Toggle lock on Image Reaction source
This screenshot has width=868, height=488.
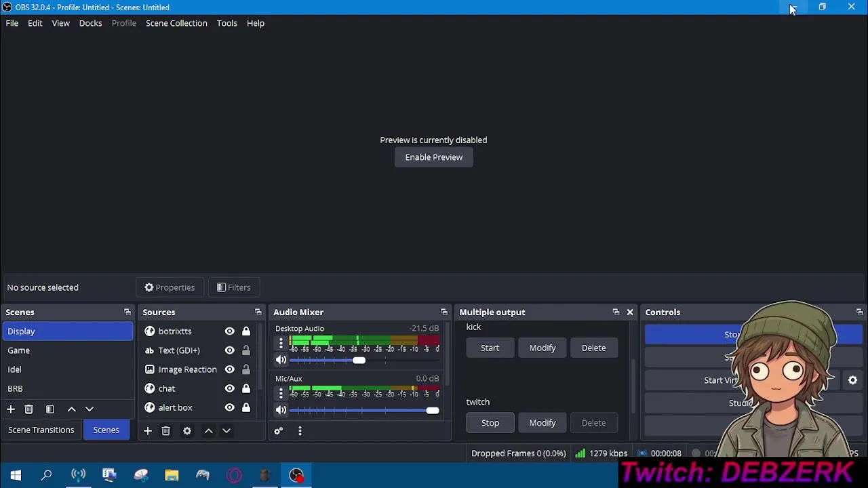[x=246, y=369]
